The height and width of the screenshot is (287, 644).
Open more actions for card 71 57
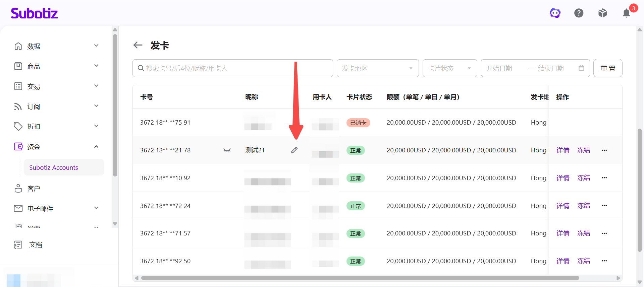(x=604, y=233)
